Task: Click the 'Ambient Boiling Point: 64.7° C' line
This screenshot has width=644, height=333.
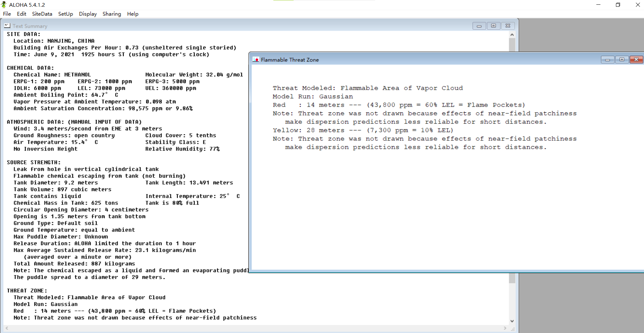Action: 66,95
